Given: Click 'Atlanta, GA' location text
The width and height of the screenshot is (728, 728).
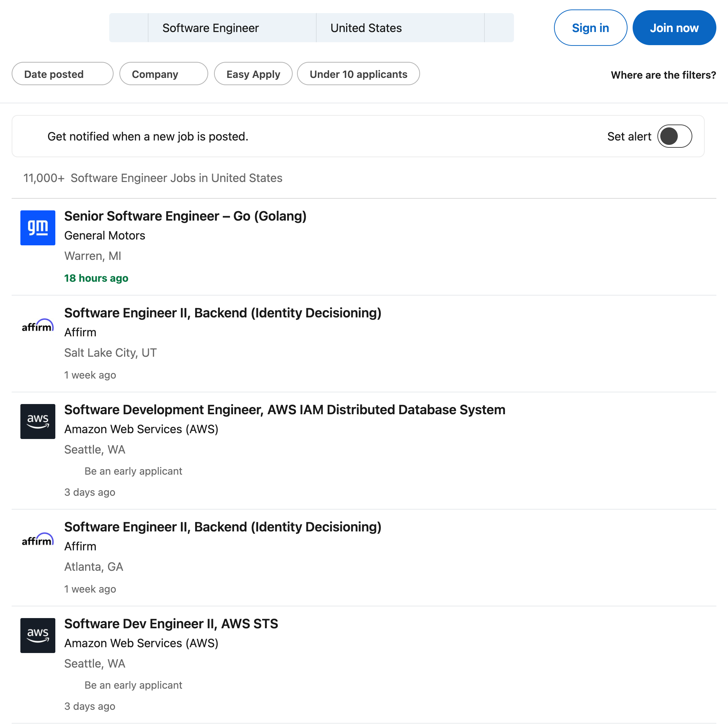Looking at the screenshot, I should (x=94, y=567).
